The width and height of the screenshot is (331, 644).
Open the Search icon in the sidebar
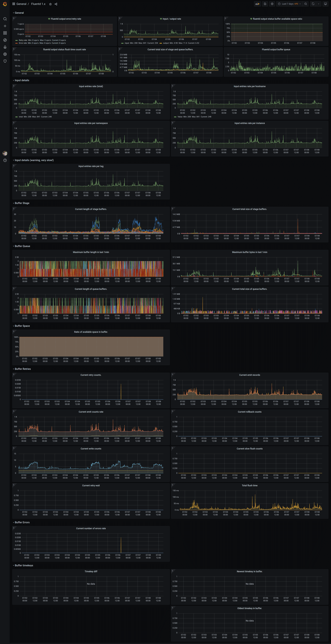point(5,19)
